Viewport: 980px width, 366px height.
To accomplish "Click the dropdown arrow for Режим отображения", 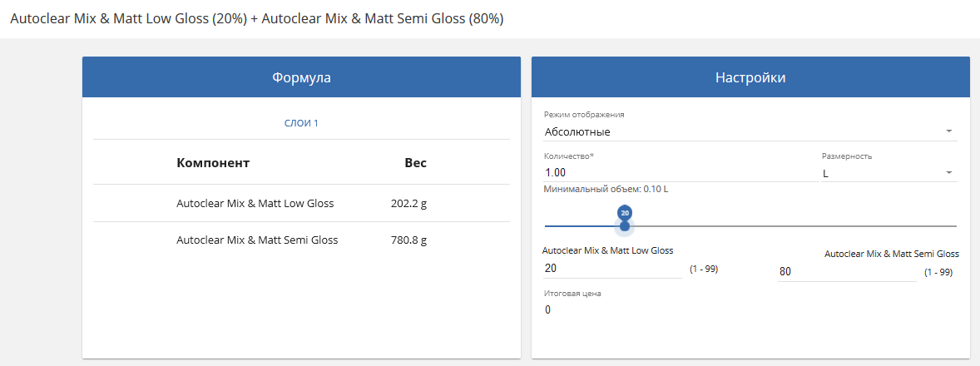I will tap(948, 131).
